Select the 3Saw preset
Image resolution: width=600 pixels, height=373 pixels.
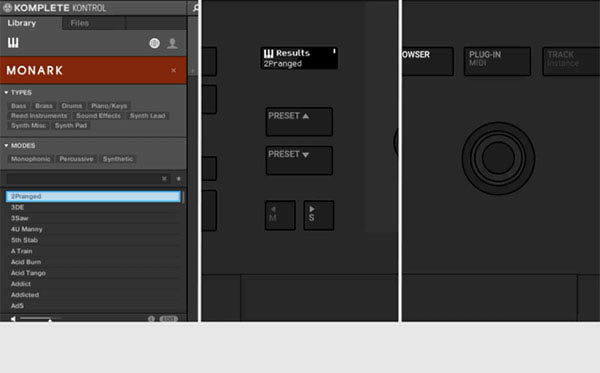click(93, 218)
